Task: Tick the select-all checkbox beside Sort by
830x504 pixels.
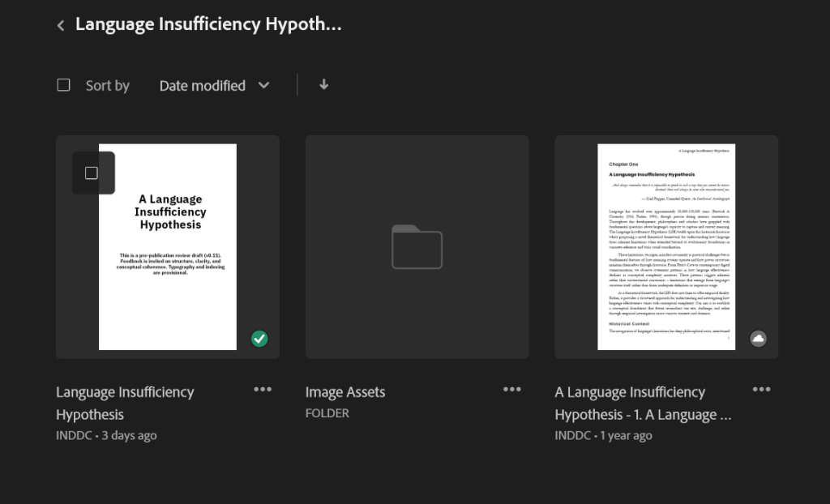Action: tap(64, 85)
